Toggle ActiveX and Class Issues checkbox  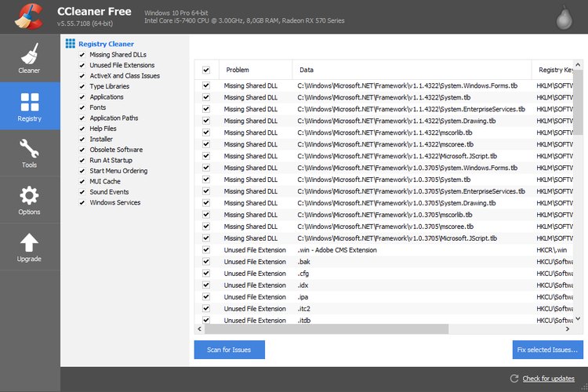pyautogui.click(x=82, y=76)
